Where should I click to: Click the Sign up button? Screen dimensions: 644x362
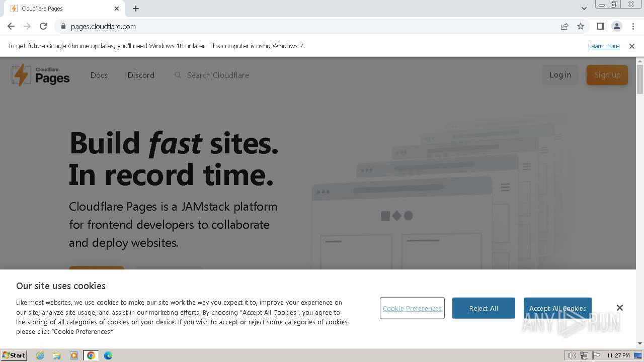coord(607,75)
